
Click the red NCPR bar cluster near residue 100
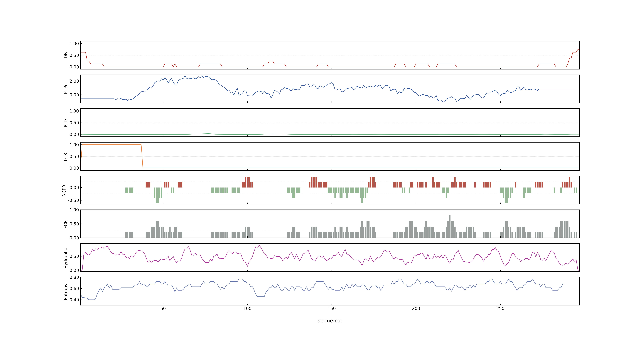(x=247, y=182)
